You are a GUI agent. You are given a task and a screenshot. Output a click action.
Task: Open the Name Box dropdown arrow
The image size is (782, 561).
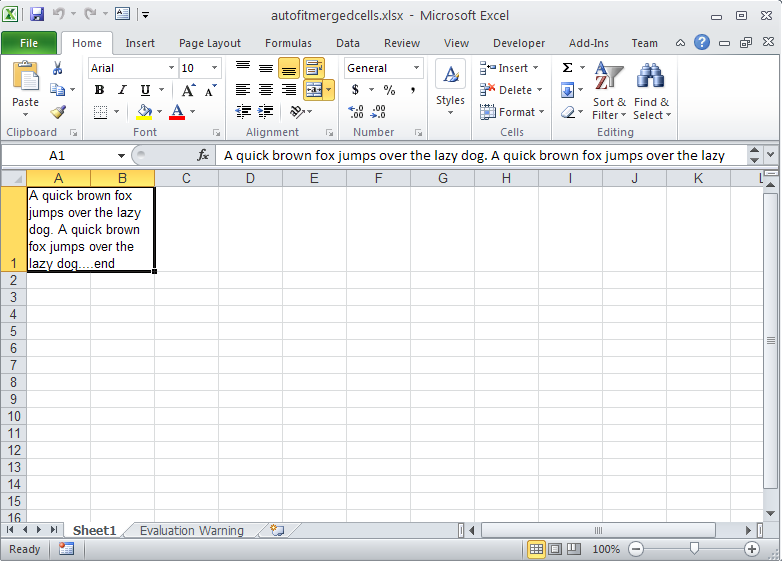pos(122,156)
